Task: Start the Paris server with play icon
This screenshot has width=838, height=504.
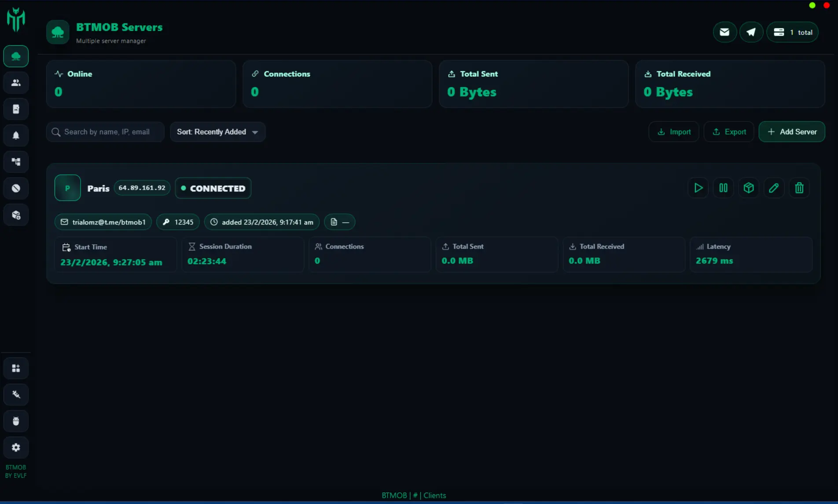Action: pos(698,188)
